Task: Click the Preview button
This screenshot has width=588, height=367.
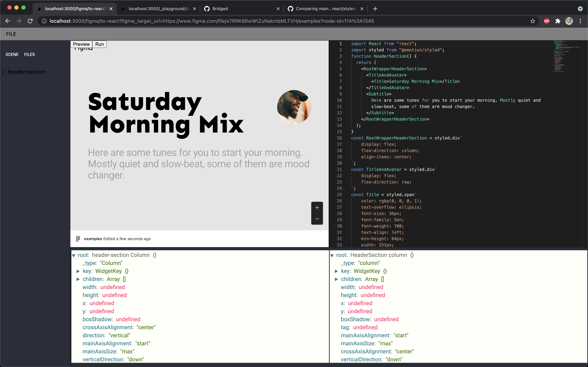Action: pyautogui.click(x=81, y=44)
